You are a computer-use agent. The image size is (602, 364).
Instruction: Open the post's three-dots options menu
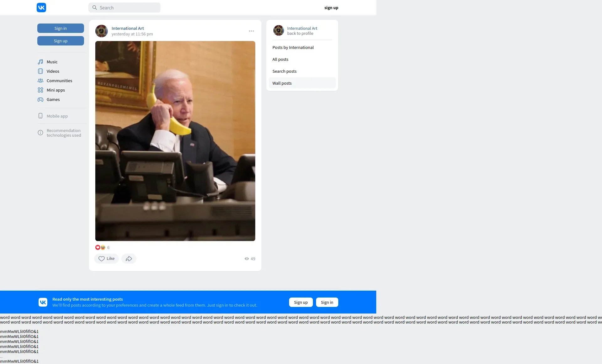pos(251,31)
